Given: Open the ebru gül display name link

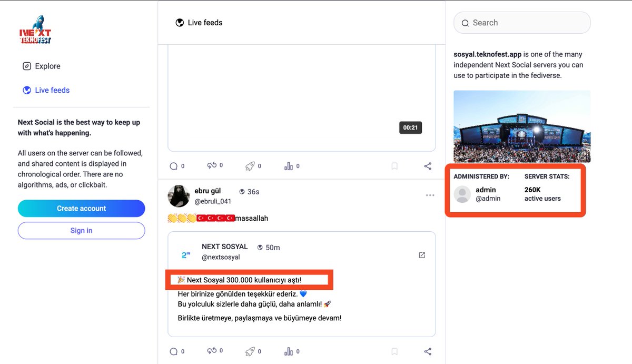Looking at the screenshot, I should 208,191.
